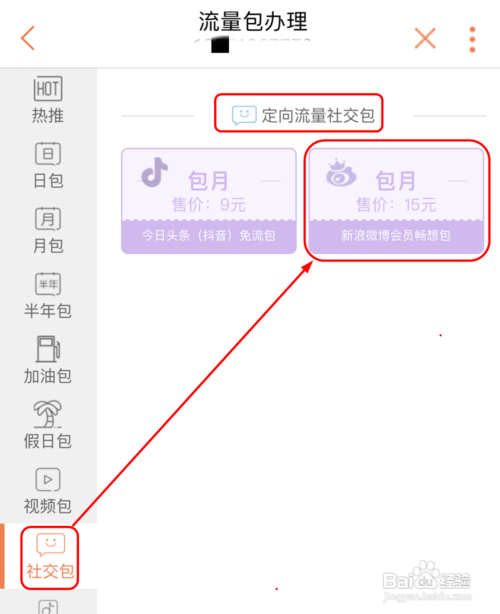Click the 流量包办理 page title
500x614 pixels.
click(253, 21)
